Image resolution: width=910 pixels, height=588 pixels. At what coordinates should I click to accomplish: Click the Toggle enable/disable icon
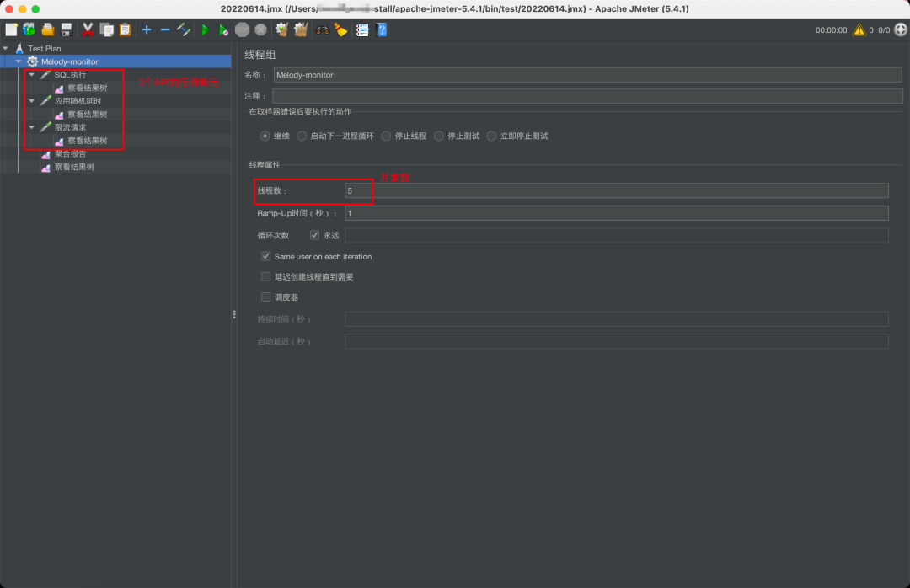point(184,29)
